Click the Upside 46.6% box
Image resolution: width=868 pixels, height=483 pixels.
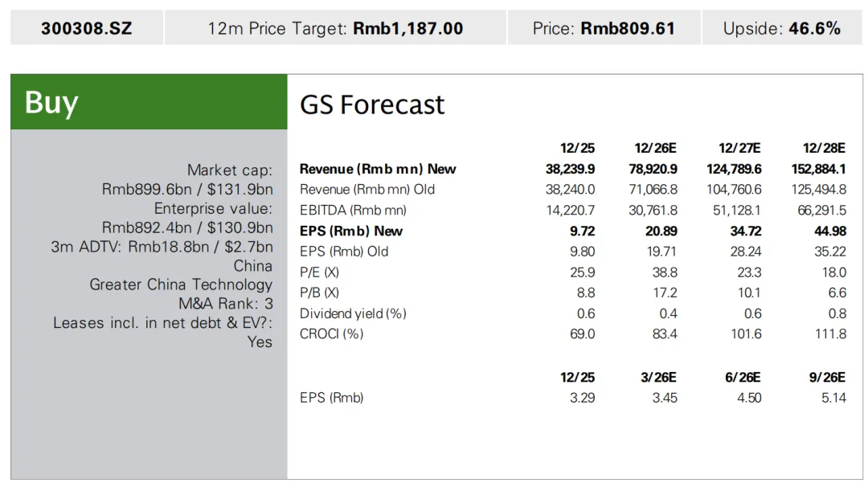point(781,29)
